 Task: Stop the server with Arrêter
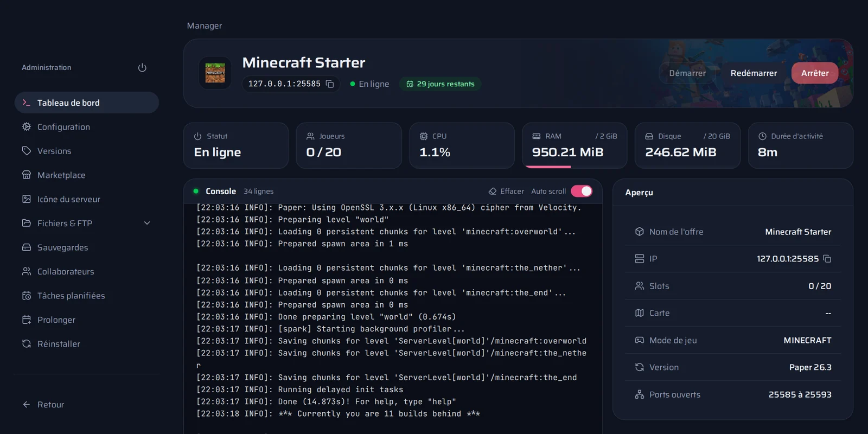coord(815,73)
